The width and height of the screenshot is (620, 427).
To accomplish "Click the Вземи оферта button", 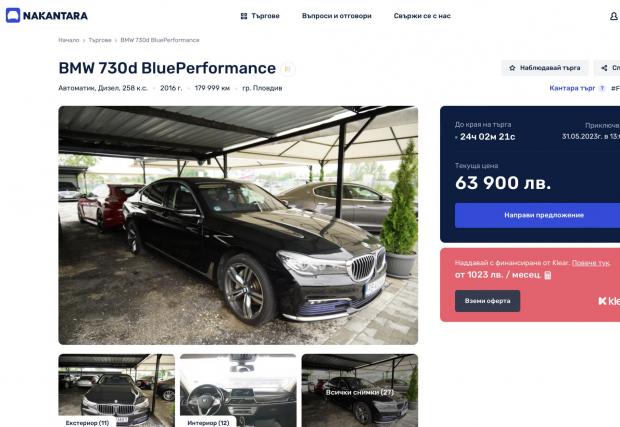I will [x=487, y=301].
